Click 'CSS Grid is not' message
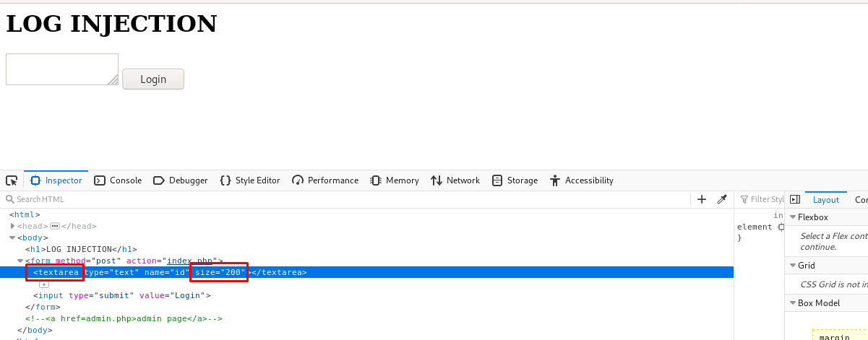The image size is (868, 340). coord(833,284)
